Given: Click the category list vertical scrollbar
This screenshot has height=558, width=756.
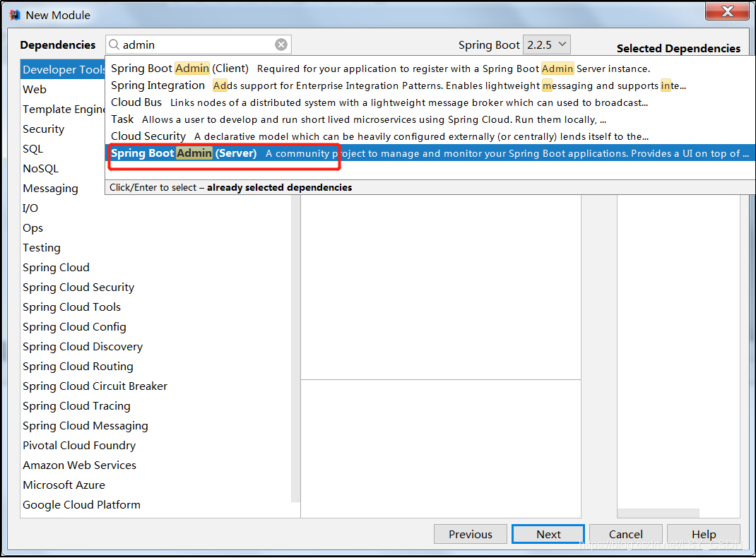Looking at the screenshot, I should [x=295, y=350].
